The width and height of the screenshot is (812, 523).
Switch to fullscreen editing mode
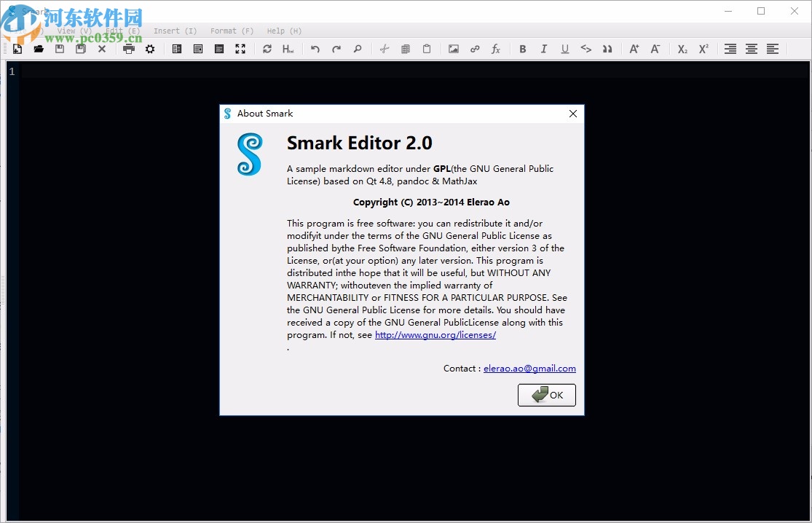[x=240, y=49]
